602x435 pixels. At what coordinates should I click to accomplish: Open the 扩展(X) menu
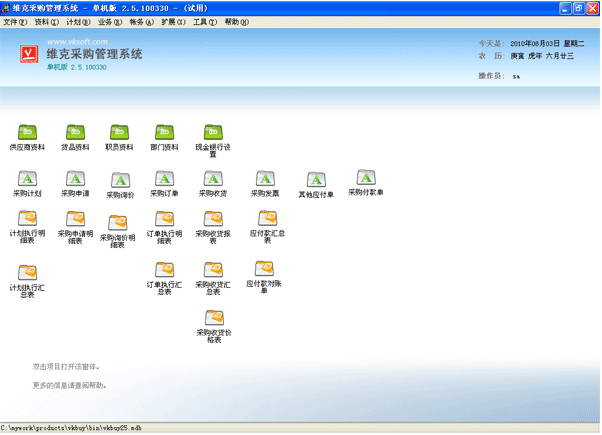pyautogui.click(x=173, y=22)
